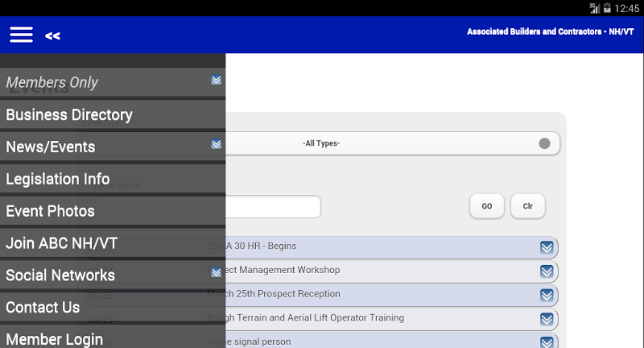
Task: Select March 25th Prospect Reception text
Action: [x=274, y=294]
